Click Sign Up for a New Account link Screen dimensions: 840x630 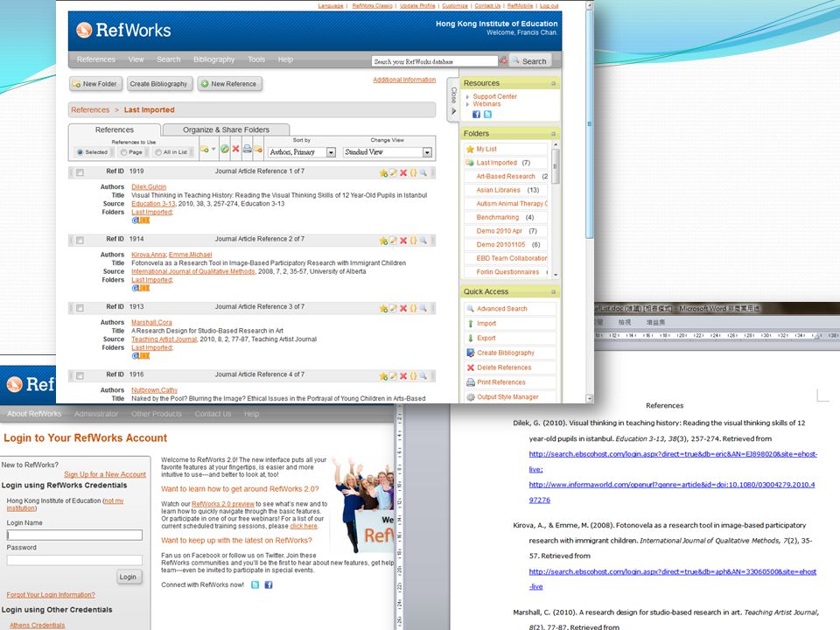105,474
